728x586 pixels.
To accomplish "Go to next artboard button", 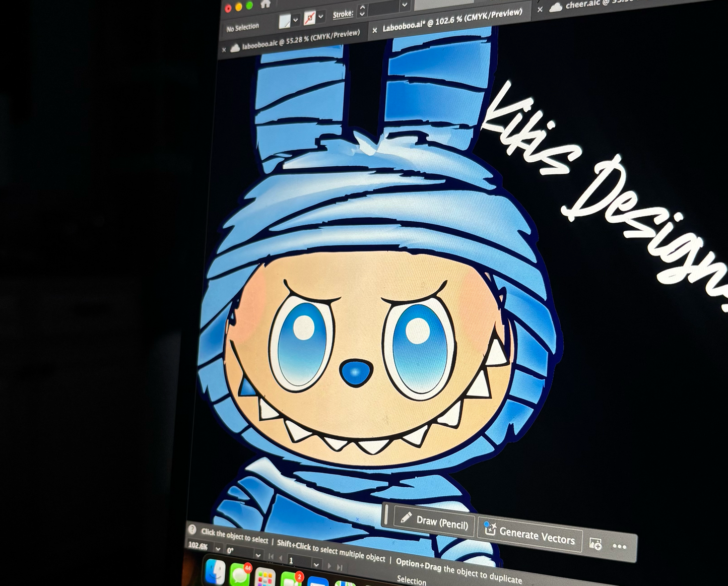I will [x=329, y=565].
